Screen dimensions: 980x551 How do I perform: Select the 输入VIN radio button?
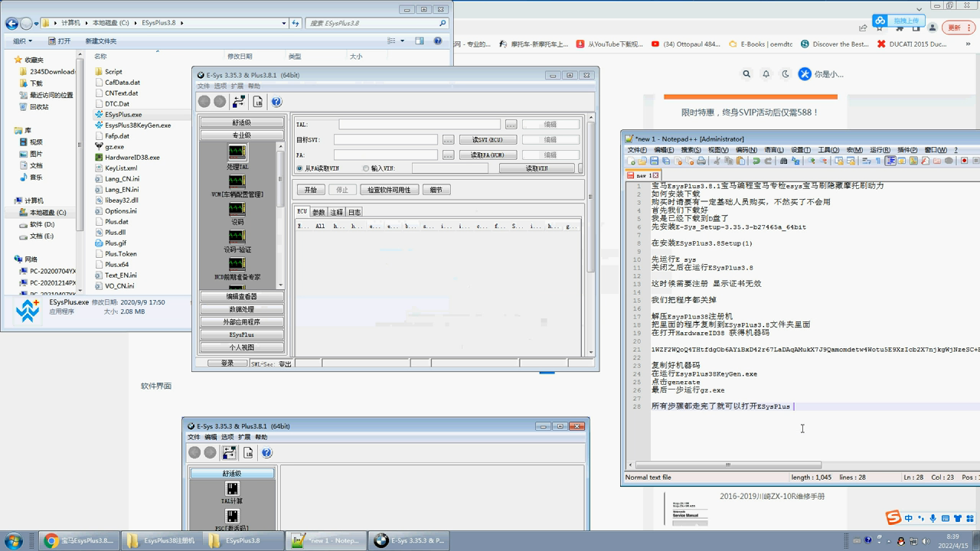tap(366, 168)
